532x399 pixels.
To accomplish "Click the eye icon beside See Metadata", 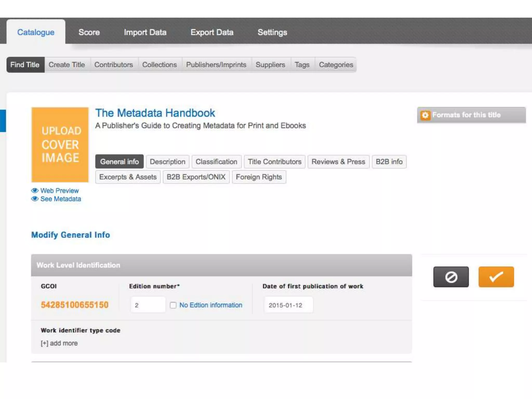I will point(35,199).
